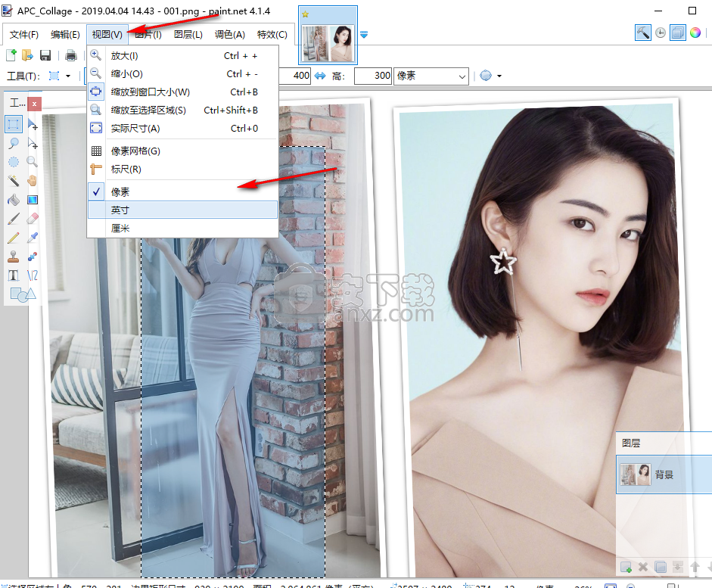The height and width of the screenshot is (588, 712).
Task: Click the Print toolbar icon
Action: [x=71, y=55]
